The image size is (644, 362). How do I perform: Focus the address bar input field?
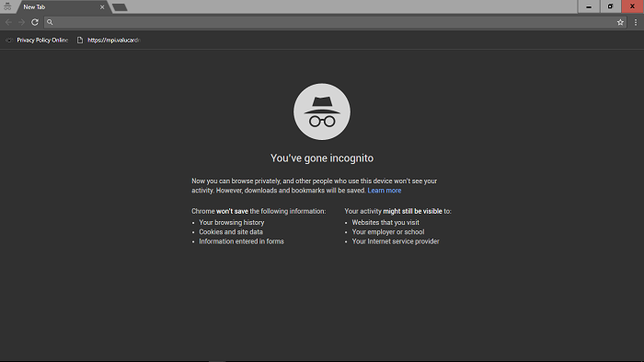coord(333,22)
